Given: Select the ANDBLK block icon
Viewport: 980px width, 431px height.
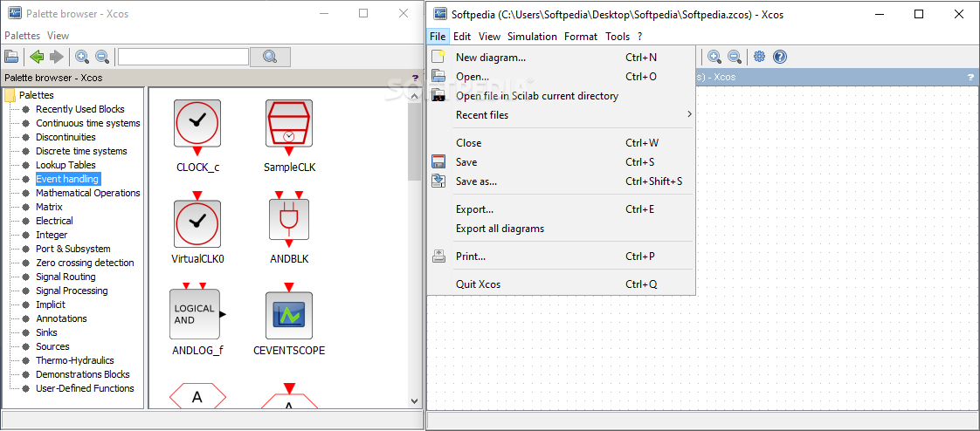Looking at the screenshot, I should pos(289,219).
